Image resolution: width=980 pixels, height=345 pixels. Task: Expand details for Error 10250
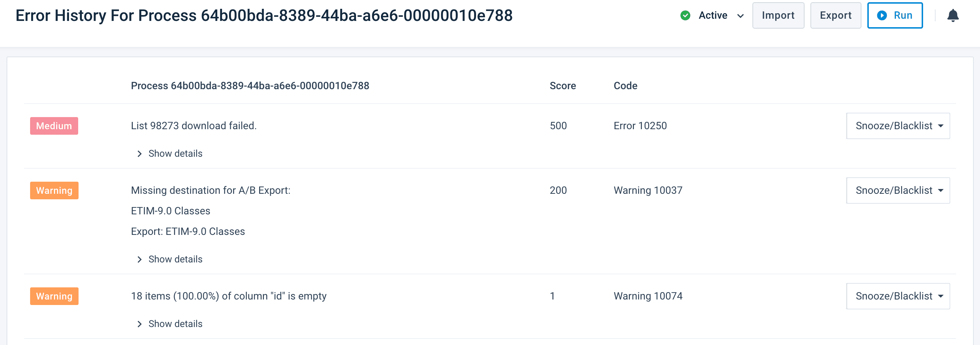pos(175,154)
